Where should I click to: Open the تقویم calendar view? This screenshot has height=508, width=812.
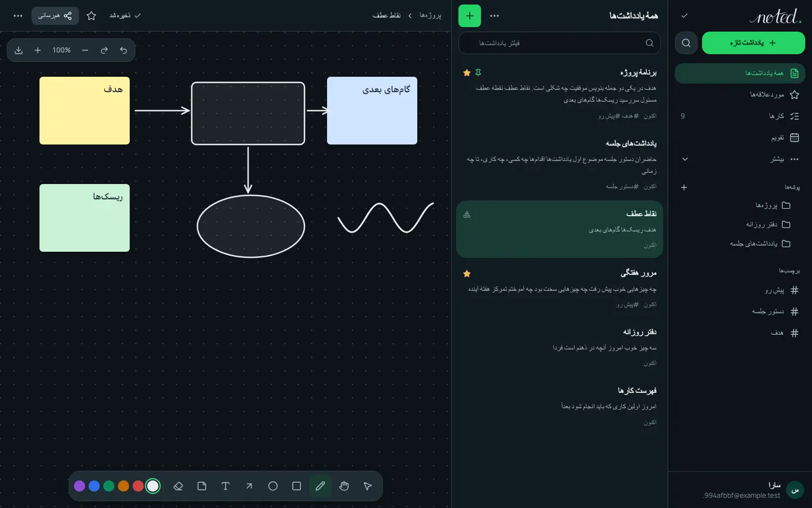pyautogui.click(x=740, y=138)
